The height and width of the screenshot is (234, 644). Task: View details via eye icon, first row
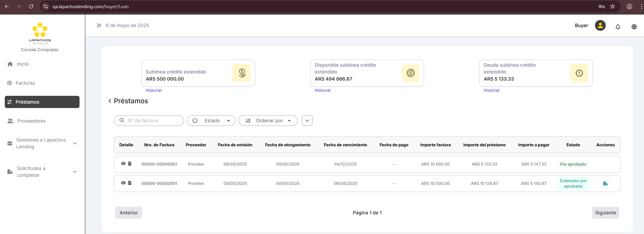pos(123,164)
